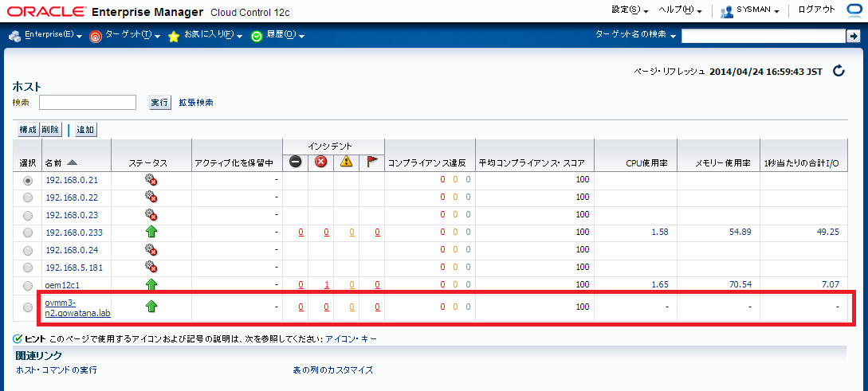Select radio button for host 192.168.0.21
Screen dimensions: 868x391
tap(28, 181)
